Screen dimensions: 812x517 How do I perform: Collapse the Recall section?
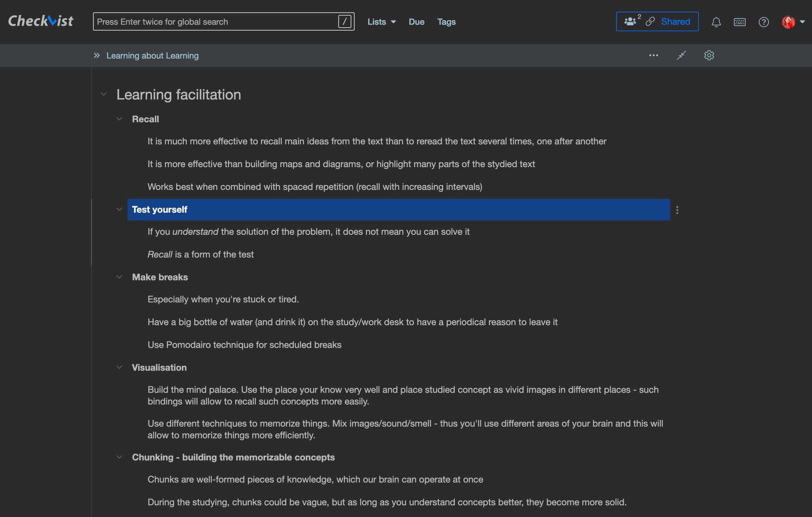(119, 119)
